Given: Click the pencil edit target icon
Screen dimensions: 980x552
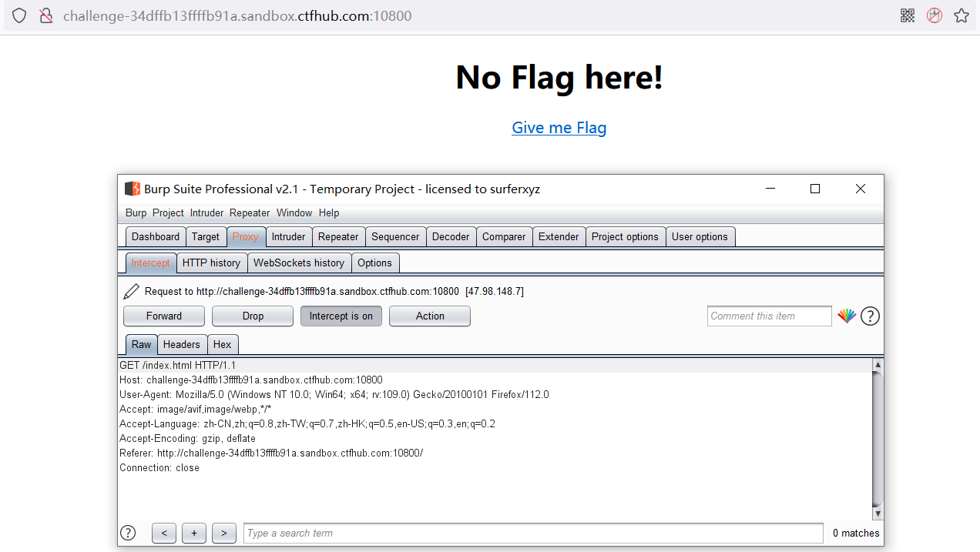Looking at the screenshot, I should (x=132, y=291).
